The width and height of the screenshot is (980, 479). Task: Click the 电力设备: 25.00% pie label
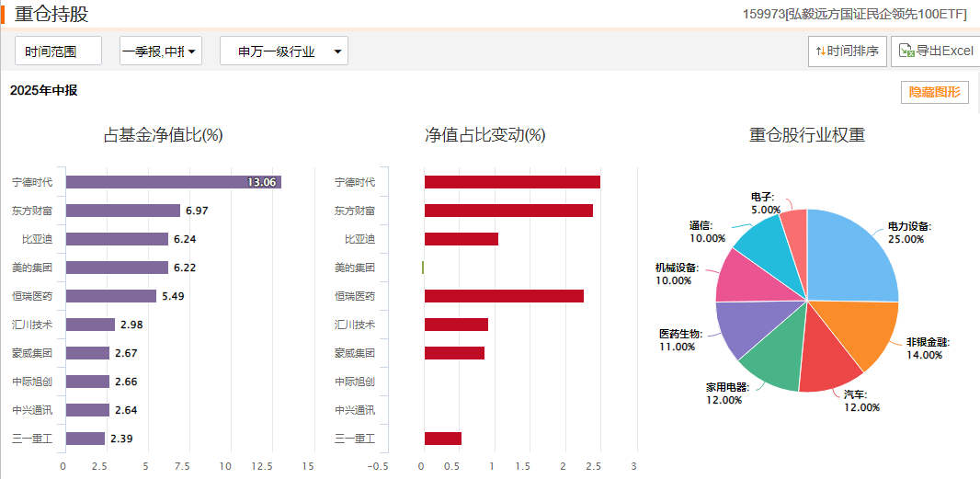[x=909, y=232]
